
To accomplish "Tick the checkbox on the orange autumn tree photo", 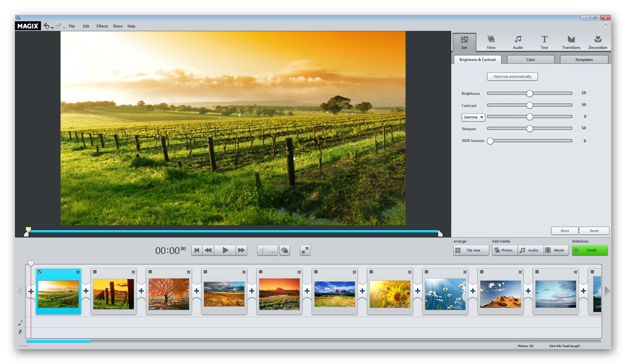I will [x=150, y=272].
